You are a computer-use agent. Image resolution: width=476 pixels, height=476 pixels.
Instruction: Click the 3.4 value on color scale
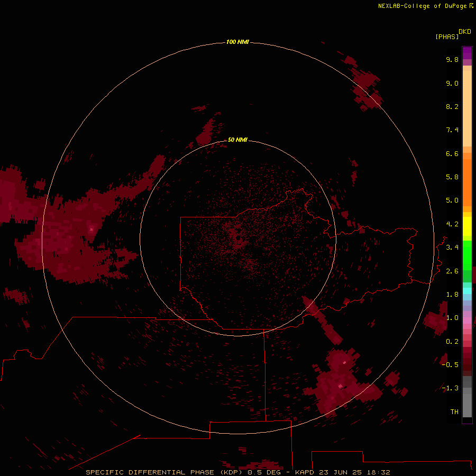[452, 248]
